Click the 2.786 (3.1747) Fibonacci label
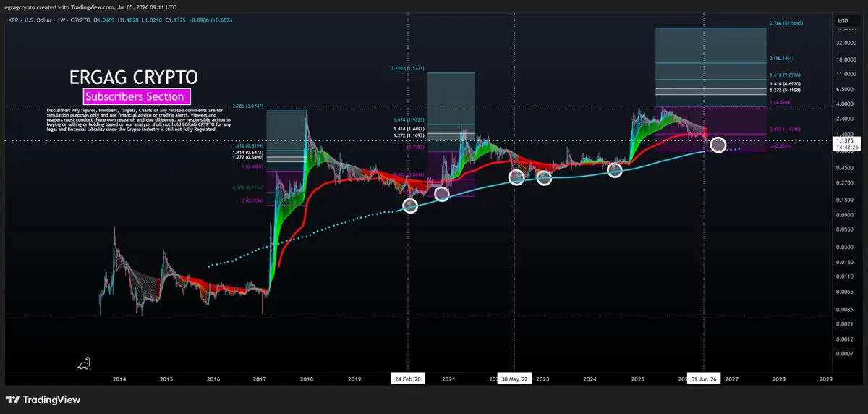 249,106
